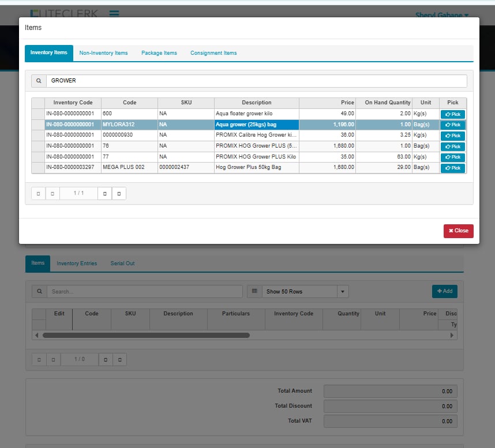The image size is (495, 448).
Task: Sort by the On Hand Quantity column header
Action: (387, 103)
